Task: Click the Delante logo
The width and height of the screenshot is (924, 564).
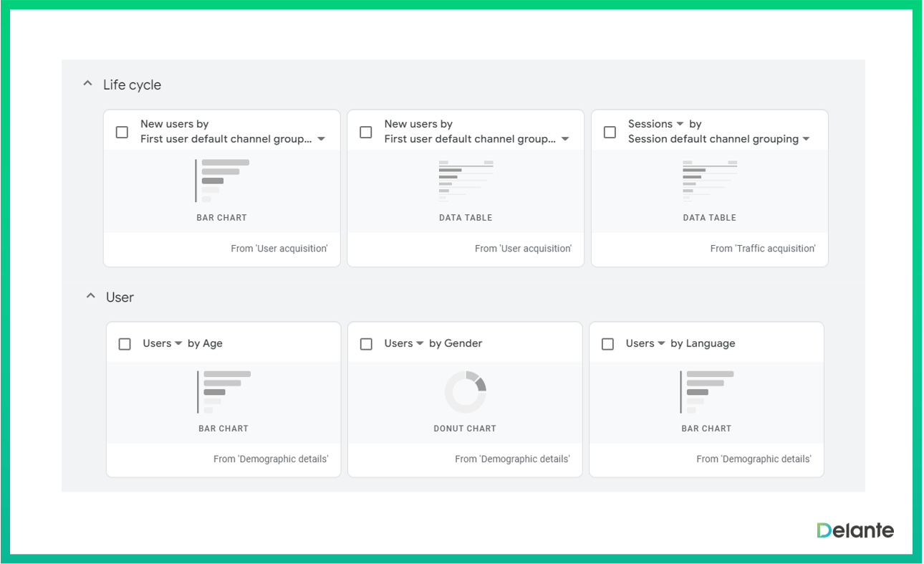Action: (x=855, y=530)
